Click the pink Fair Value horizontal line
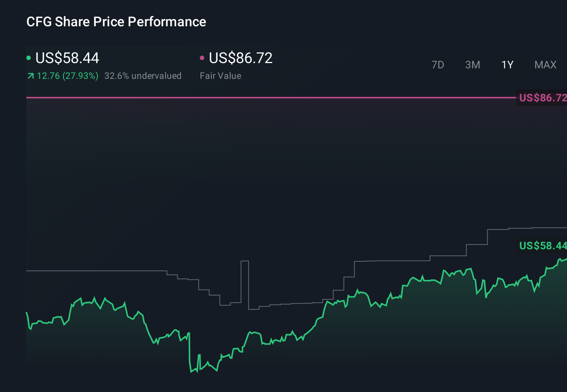Viewport: 567px width, 392px height. pos(263,97)
